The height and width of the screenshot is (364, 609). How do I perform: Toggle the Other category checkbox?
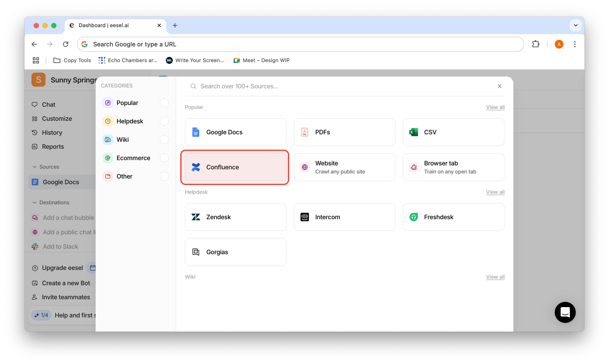coord(164,176)
